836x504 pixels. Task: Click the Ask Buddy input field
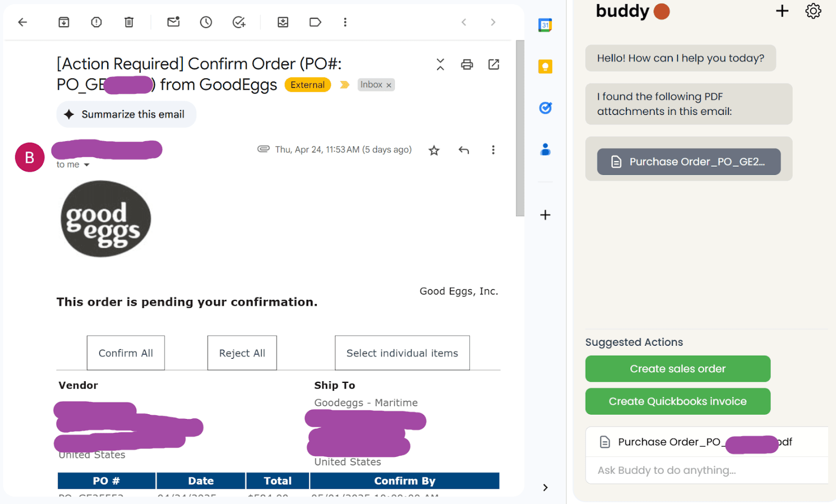click(707, 470)
